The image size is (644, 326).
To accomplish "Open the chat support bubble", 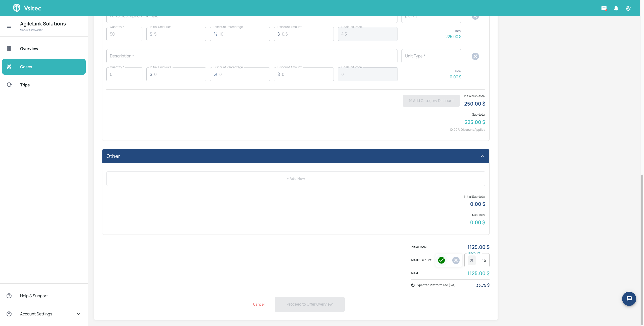I will click(x=629, y=299).
